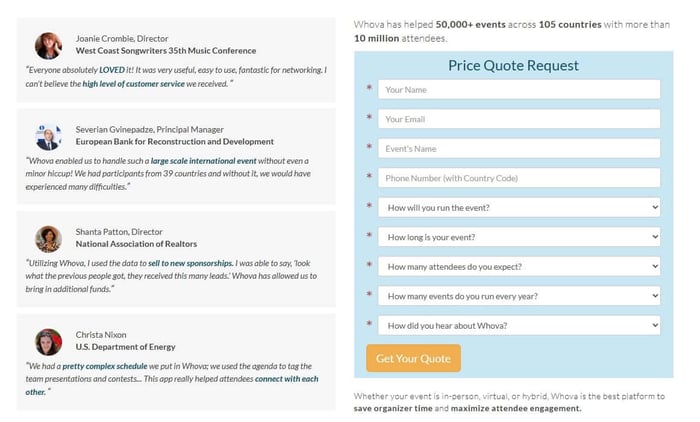Screen dimensions: 700x422
Task: Click 'West Coast Songwriters 35th Music Conference' title
Action: click(x=166, y=50)
